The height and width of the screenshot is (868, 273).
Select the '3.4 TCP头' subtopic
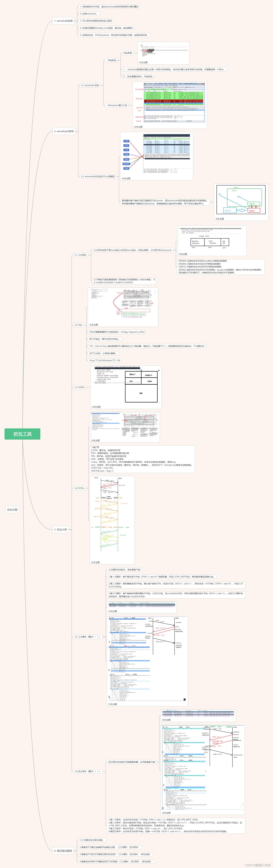tap(79, 488)
